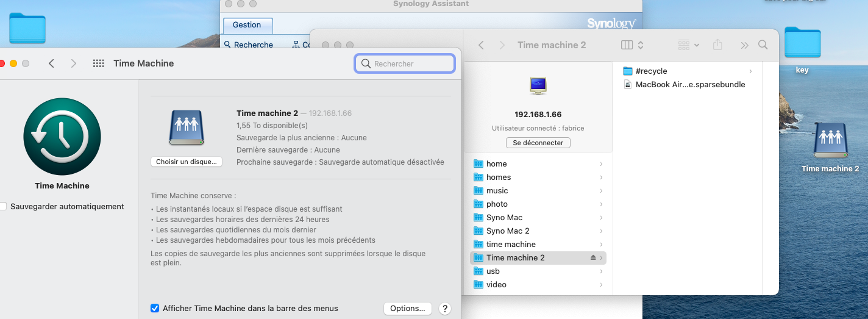Switch to Gestion tab in Synology Assistant
The image size is (868, 319).
tap(247, 25)
